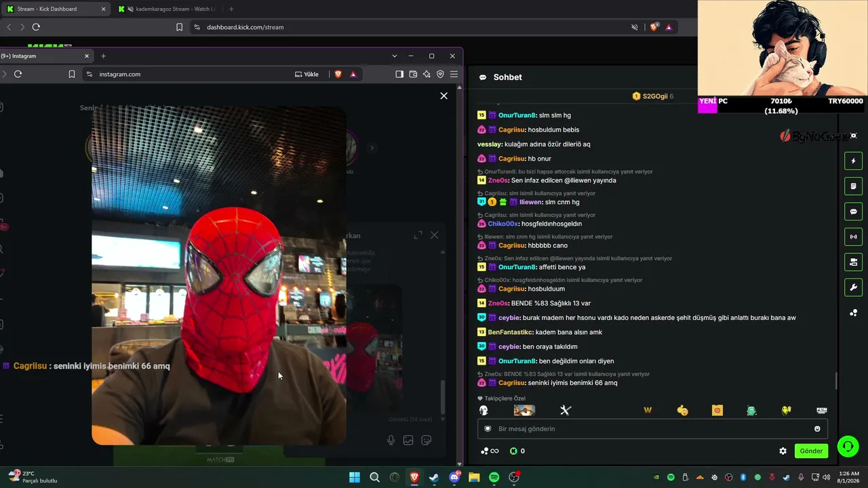Open Brave Shields in the Instagram window
868x488 pixels.
tap(338, 74)
